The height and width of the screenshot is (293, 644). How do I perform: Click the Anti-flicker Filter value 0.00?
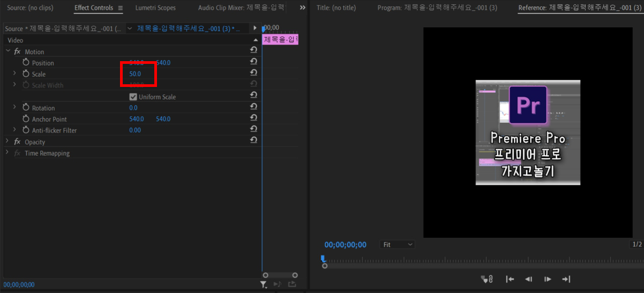click(x=135, y=130)
